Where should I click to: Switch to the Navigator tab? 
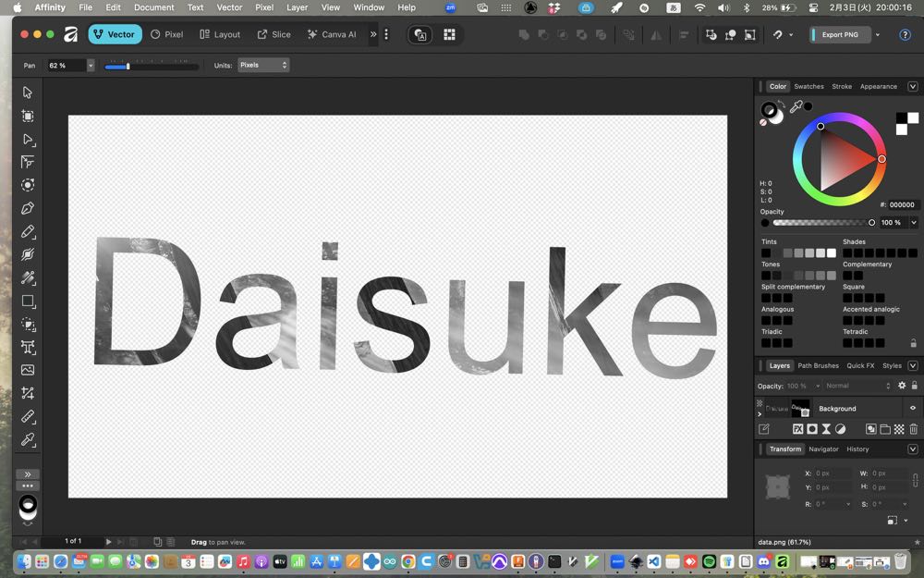tap(823, 449)
